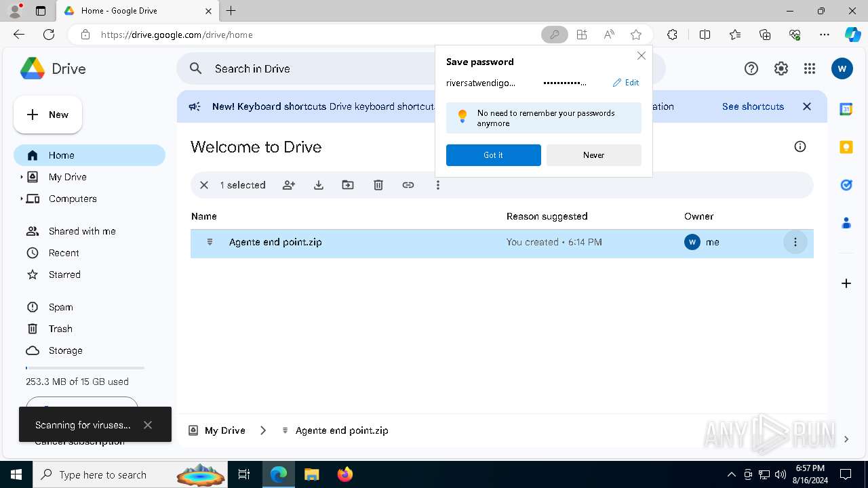The height and width of the screenshot is (488, 868).
Task: Download the selected file
Action: [x=319, y=185]
